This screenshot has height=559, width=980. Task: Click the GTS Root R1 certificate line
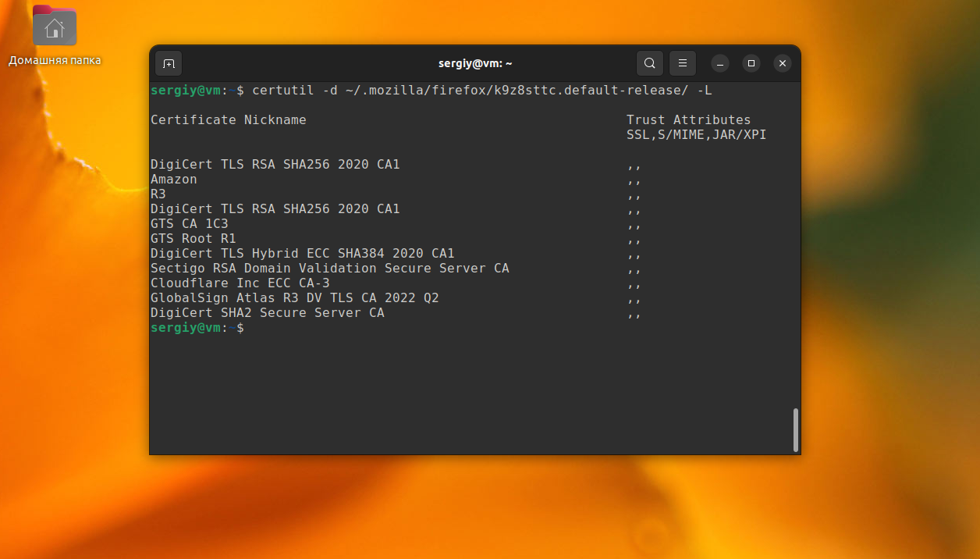click(193, 239)
